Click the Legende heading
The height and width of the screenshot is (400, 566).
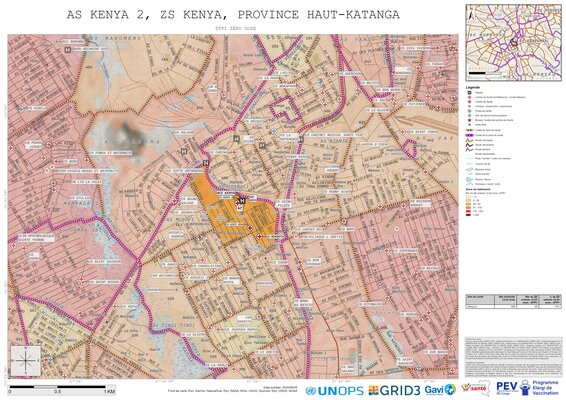point(473,87)
